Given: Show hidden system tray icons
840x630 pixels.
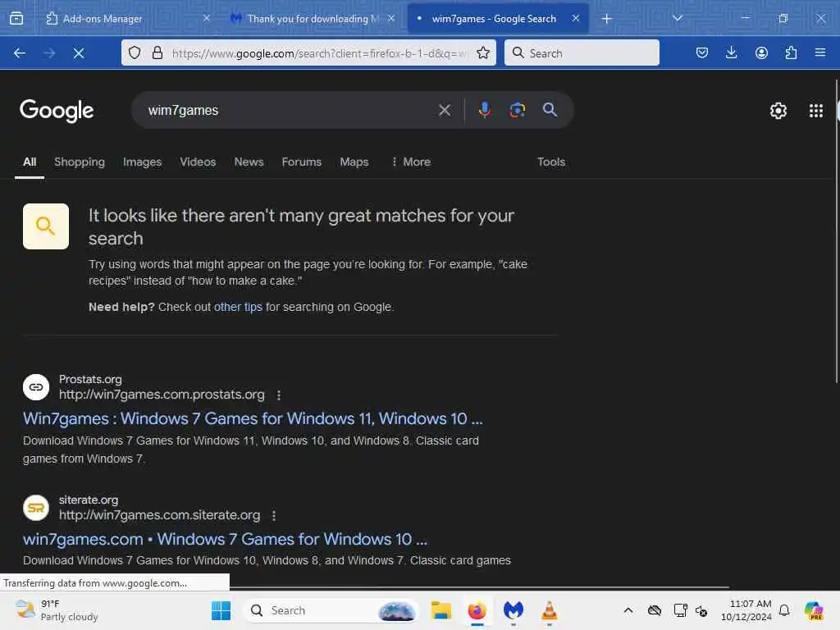Looking at the screenshot, I should (628, 610).
